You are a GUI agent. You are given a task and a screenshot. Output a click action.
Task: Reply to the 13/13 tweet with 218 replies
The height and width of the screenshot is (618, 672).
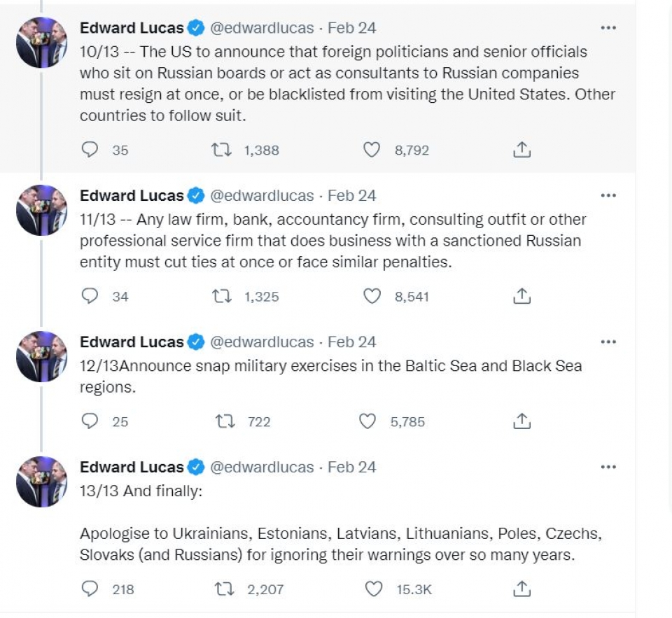click(x=90, y=589)
